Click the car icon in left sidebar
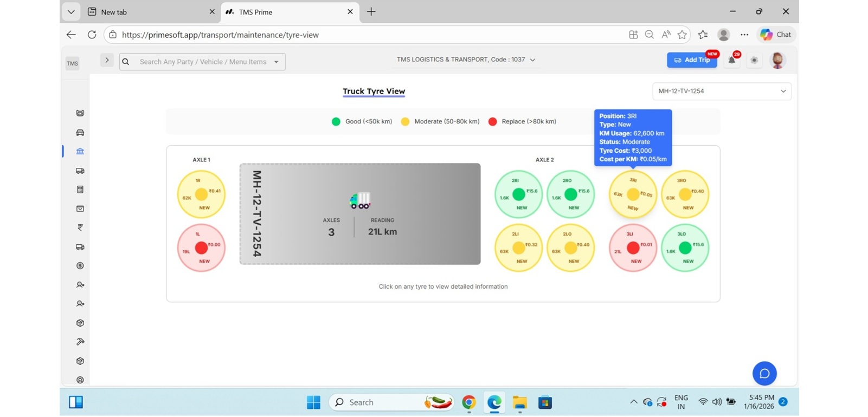 point(80,133)
